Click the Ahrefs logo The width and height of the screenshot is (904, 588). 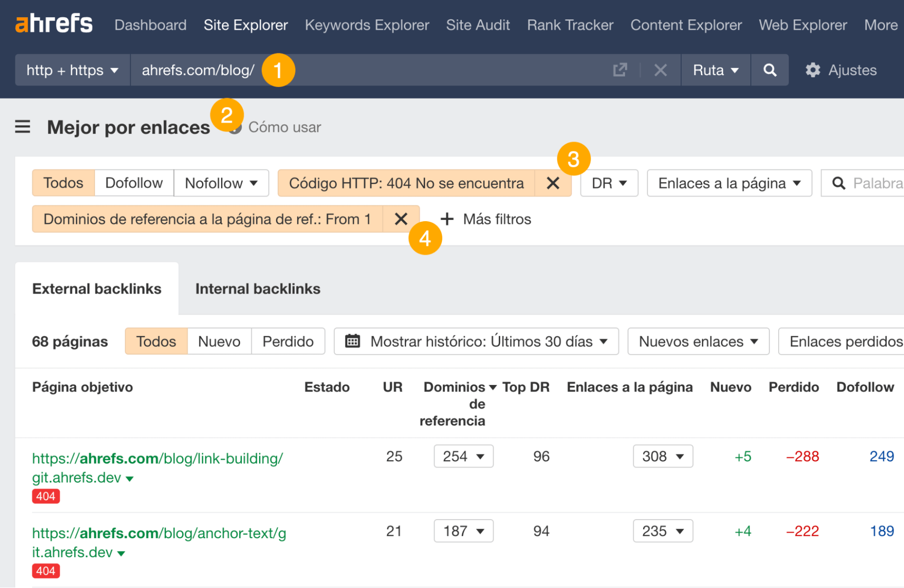click(x=53, y=24)
